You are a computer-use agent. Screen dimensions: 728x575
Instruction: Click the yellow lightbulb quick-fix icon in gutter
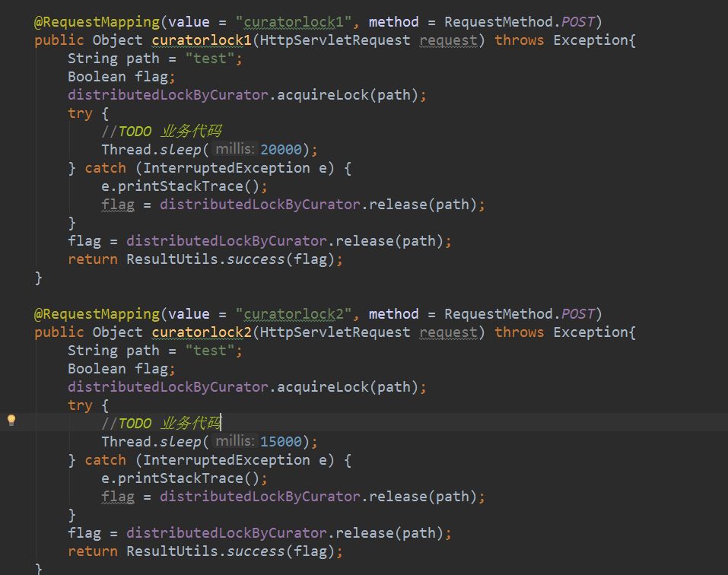tap(11, 421)
